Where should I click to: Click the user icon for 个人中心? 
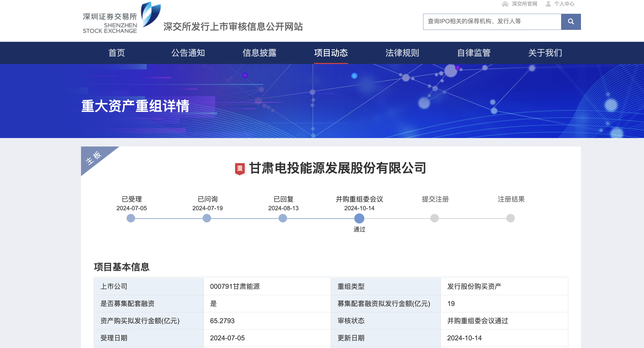(x=548, y=4)
